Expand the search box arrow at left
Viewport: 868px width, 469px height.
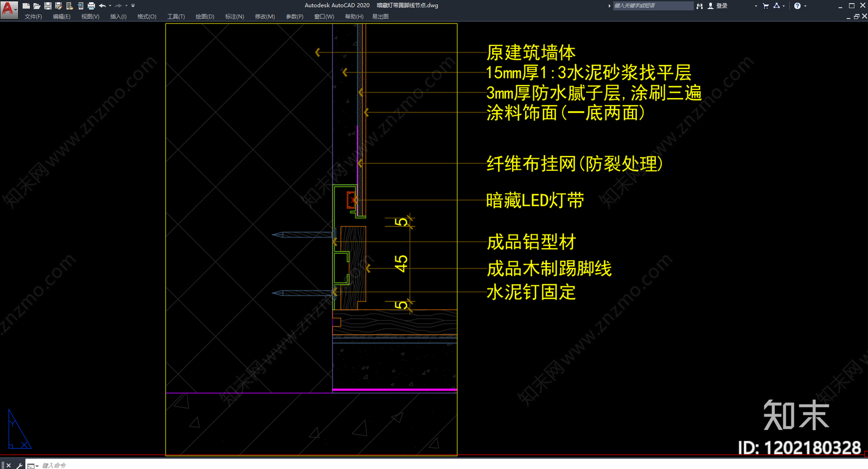point(609,6)
